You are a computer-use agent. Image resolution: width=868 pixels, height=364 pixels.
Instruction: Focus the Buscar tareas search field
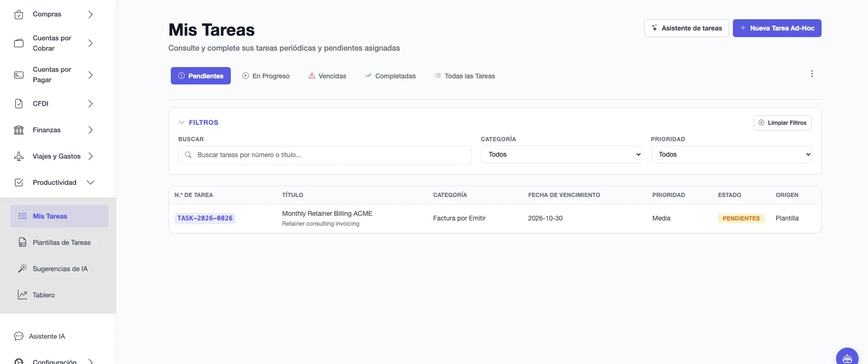point(325,155)
